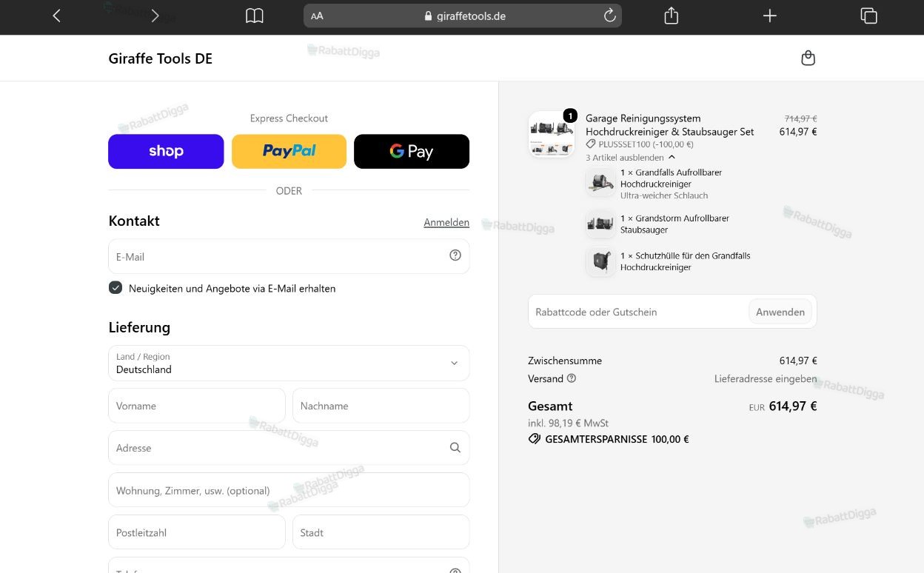Click into the Nachname field

coord(381,406)
